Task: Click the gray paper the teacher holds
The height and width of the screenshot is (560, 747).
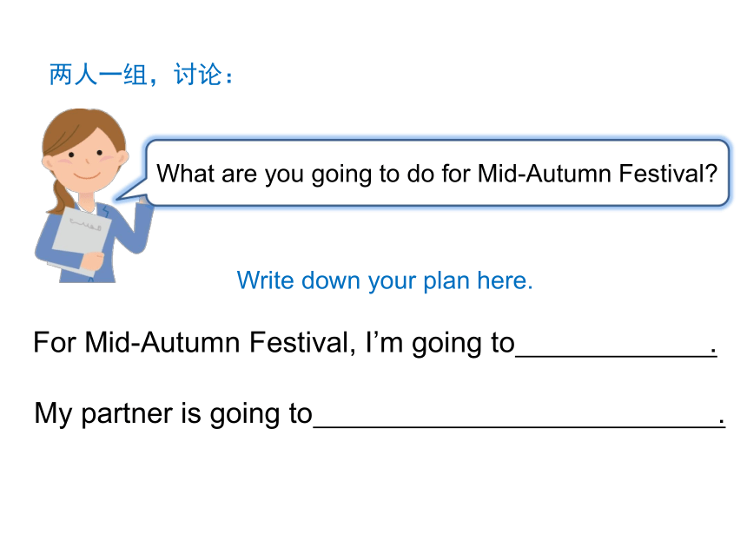Action: (81, 237)
